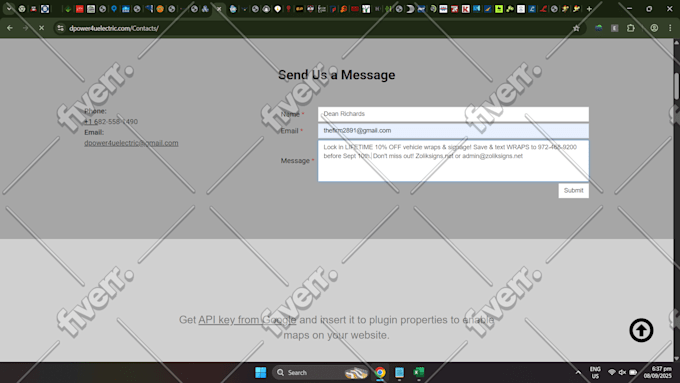View site information icon in address bar
680x383 pixels.
click(61, 28)
